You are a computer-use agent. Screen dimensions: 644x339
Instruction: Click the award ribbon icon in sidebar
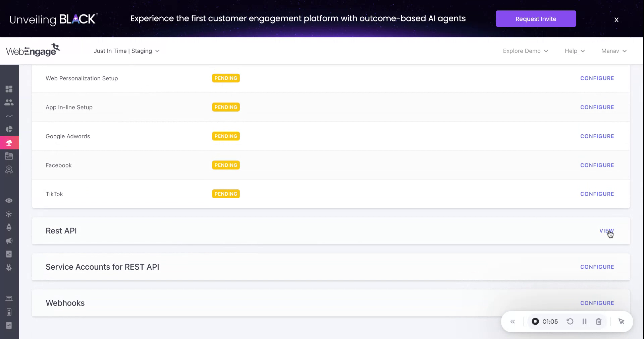(x=9, y=170)
